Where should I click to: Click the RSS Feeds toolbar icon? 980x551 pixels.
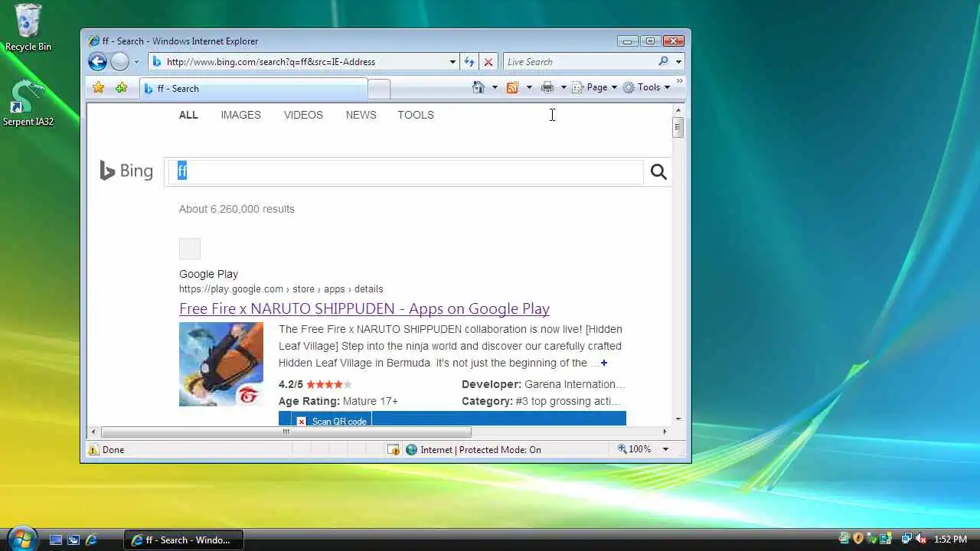tap(513, 87)
